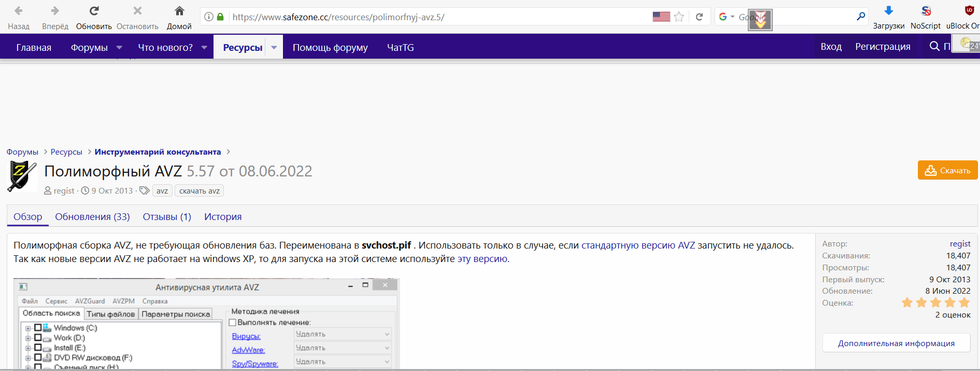The height and width of the screenshot is (371, 980).
Task: Click the Google search engine icon
Action: coord(723,17)
